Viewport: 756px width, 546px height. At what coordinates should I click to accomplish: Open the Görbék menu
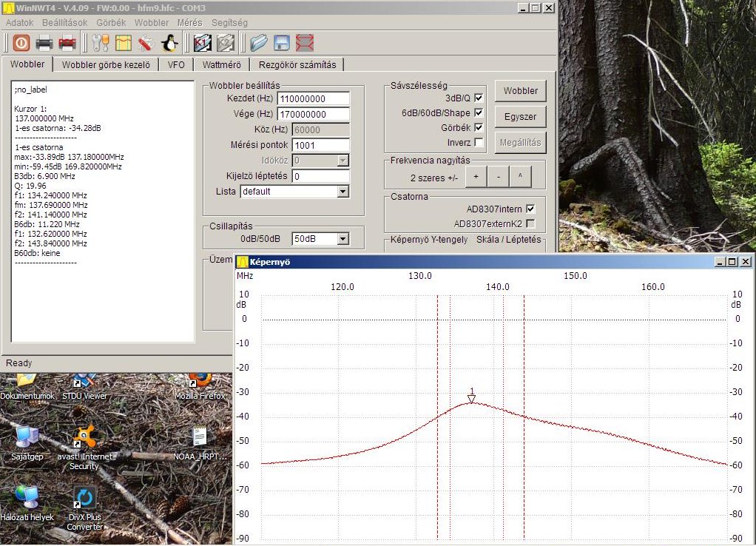click(111, 23)
